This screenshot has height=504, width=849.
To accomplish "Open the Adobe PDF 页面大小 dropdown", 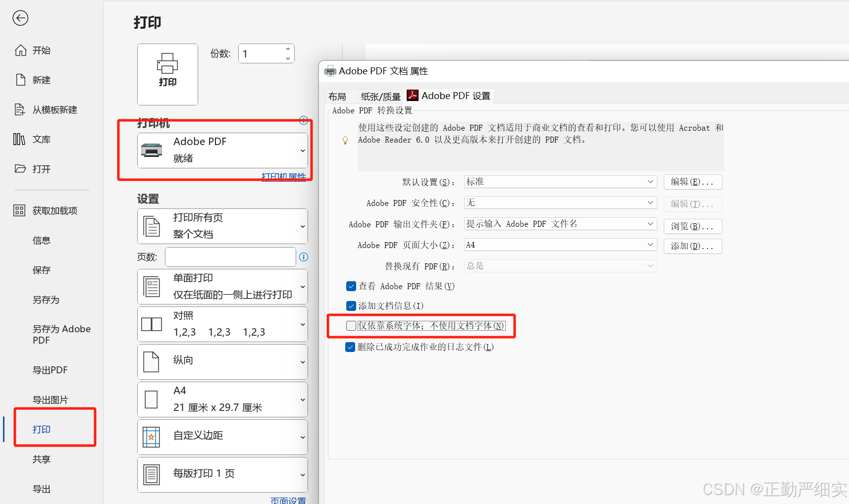I will point(560,245).
